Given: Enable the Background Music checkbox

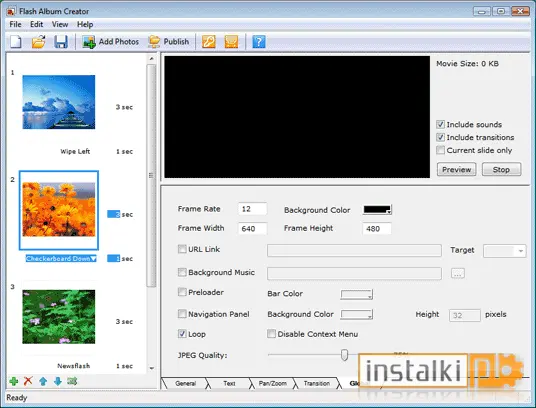Looking at the screenshot, I should coord(182,272).
